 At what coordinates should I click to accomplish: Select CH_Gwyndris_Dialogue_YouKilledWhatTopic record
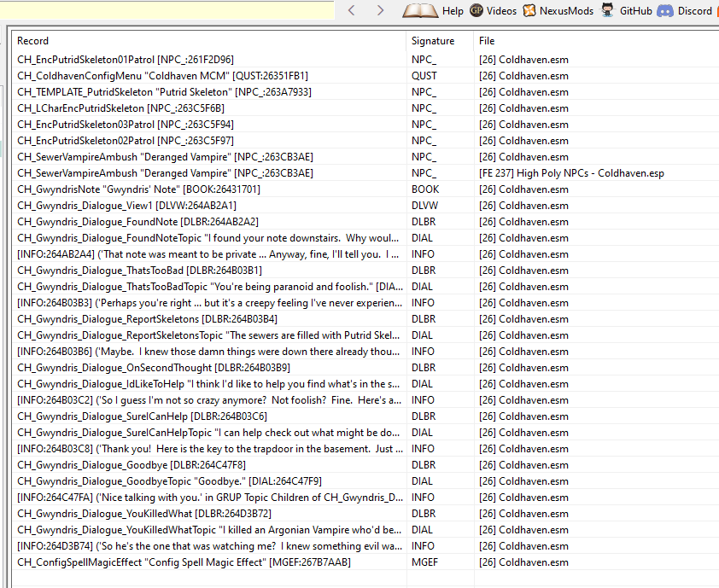tap(209, 530)
